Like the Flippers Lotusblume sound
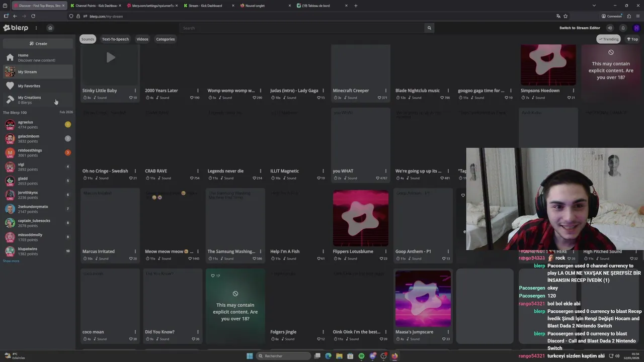The width and height of the screenshot is (644, 362). (381, 258)
